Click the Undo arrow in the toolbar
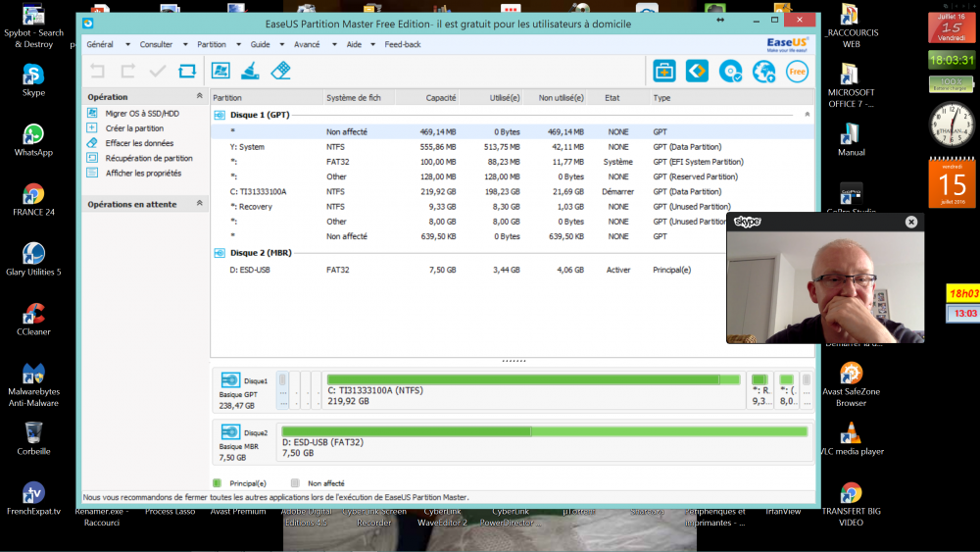This screenshot has width=980, height=552. (97, 71)
